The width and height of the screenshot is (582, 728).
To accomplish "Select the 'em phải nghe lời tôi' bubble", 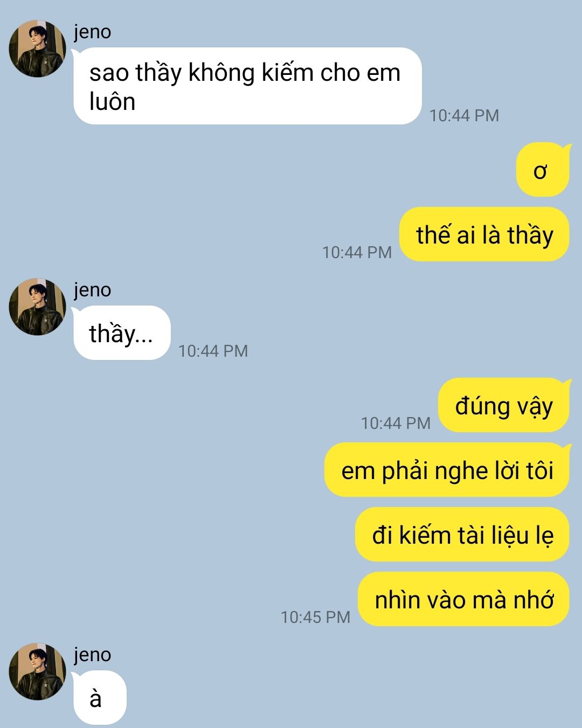I will (x=447, y=470).
